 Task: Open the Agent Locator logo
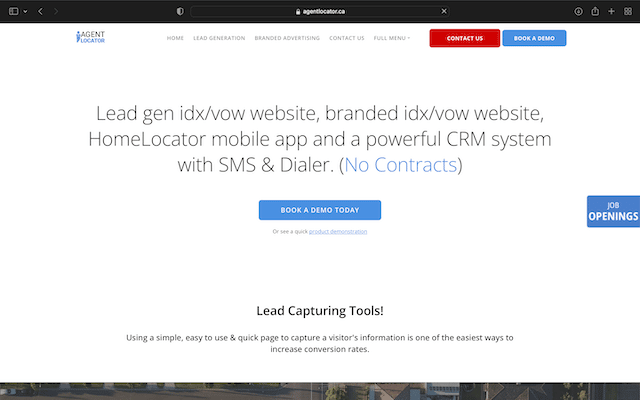click(x=91, y=37)
